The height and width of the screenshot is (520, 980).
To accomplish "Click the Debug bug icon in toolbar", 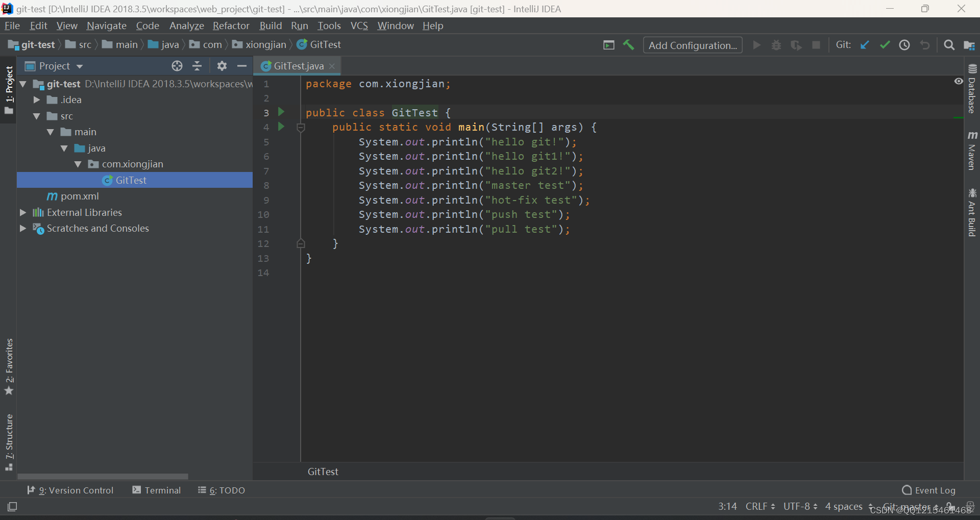I will 776,45.
